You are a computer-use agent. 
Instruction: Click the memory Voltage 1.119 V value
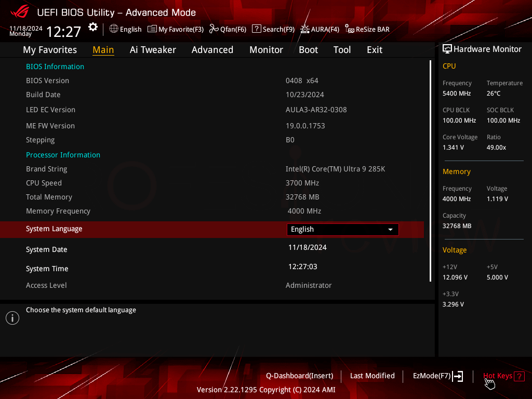[x=497, y=199]
